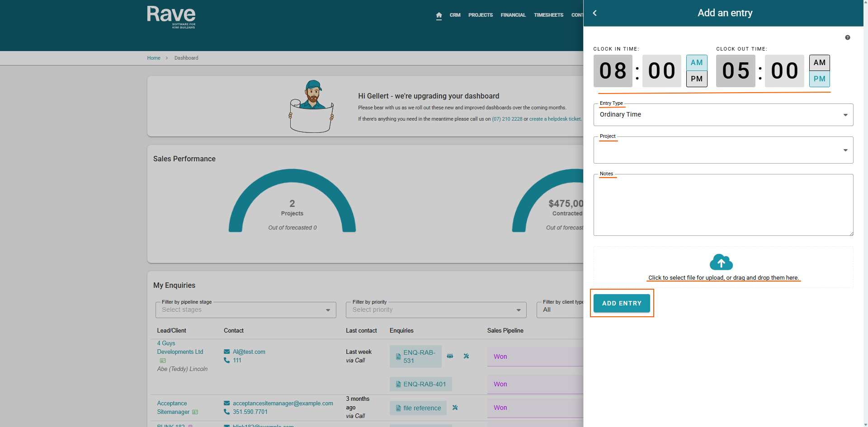
Task: Open the Filter by pipeline stage dropdown
Action: [x=246, y=310]
